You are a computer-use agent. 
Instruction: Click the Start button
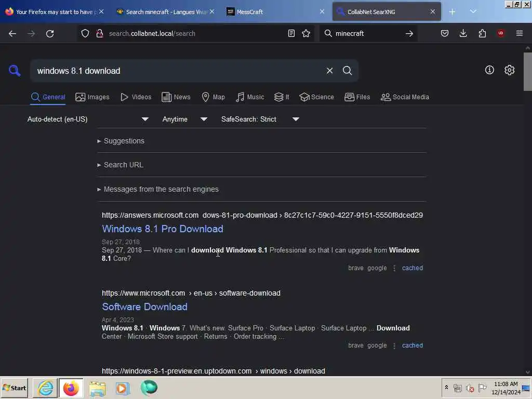click(x=14, y=388)
